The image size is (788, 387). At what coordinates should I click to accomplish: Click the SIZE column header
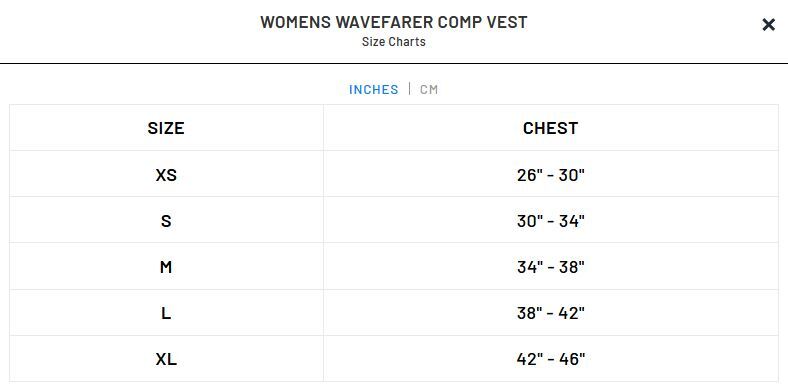pyautogui.click(x=166, y=128)
